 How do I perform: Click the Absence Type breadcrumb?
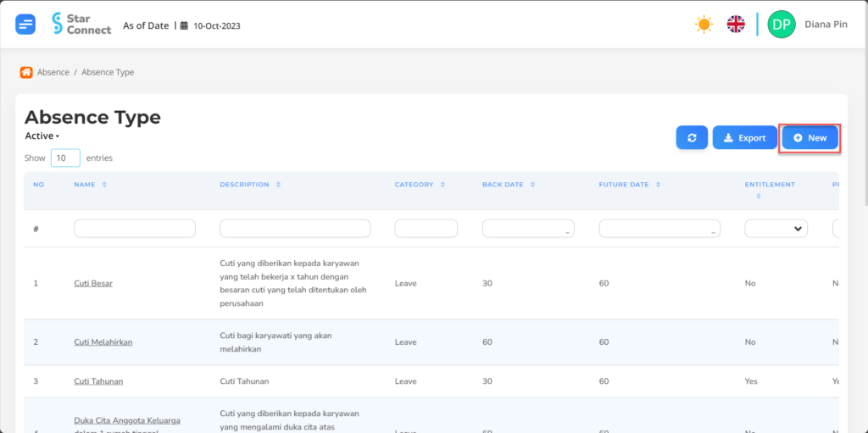coord(108,72)
